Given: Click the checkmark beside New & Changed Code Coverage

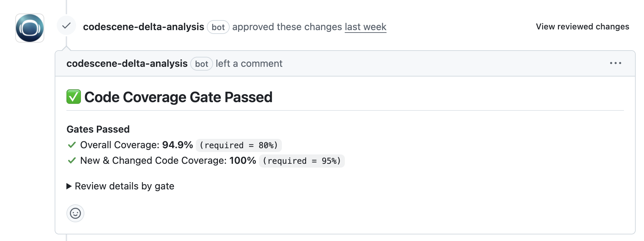Looking at the screenshot, I should 71,160.
